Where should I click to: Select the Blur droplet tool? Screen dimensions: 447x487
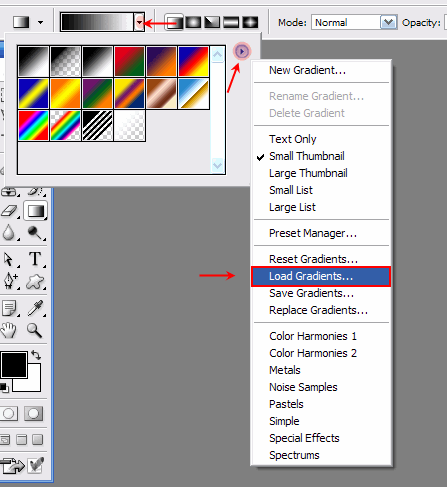(x=9, y=232)
